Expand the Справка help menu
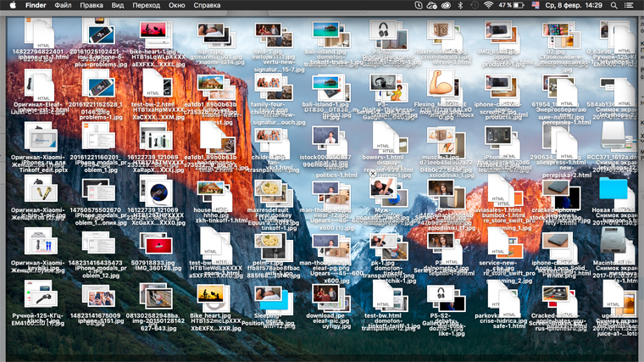Viewport: 644px width, 362px height. click(208, 6)
